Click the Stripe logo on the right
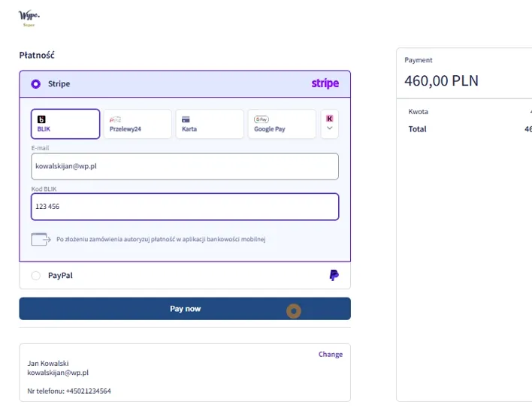The width and height of the screenshot is (532, 411). (x=325, y=83)
